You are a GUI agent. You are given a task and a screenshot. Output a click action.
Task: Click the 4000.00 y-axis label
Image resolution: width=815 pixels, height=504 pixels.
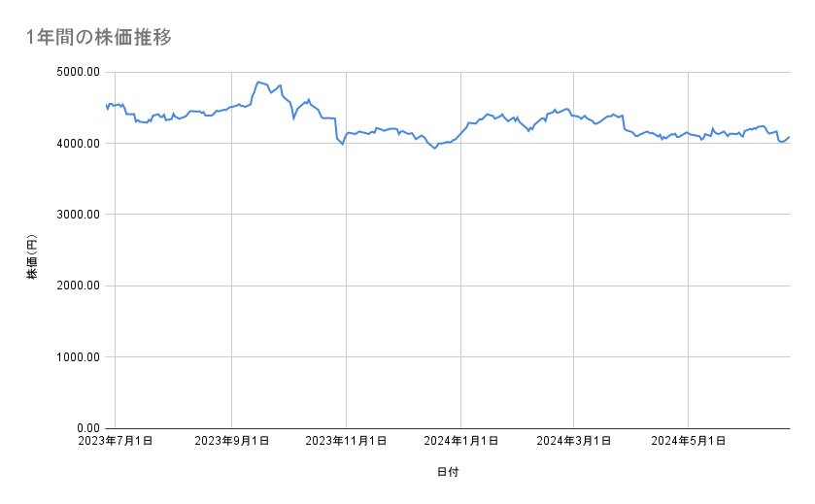point(80,144)
